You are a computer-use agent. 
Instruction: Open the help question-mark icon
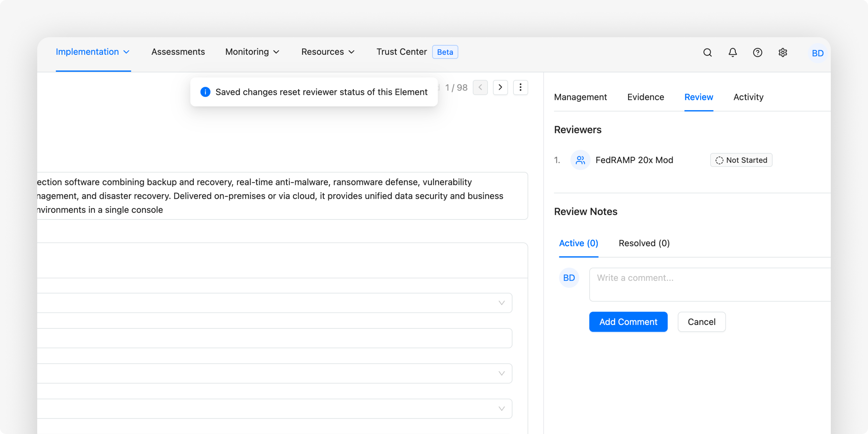coord(757,52)
